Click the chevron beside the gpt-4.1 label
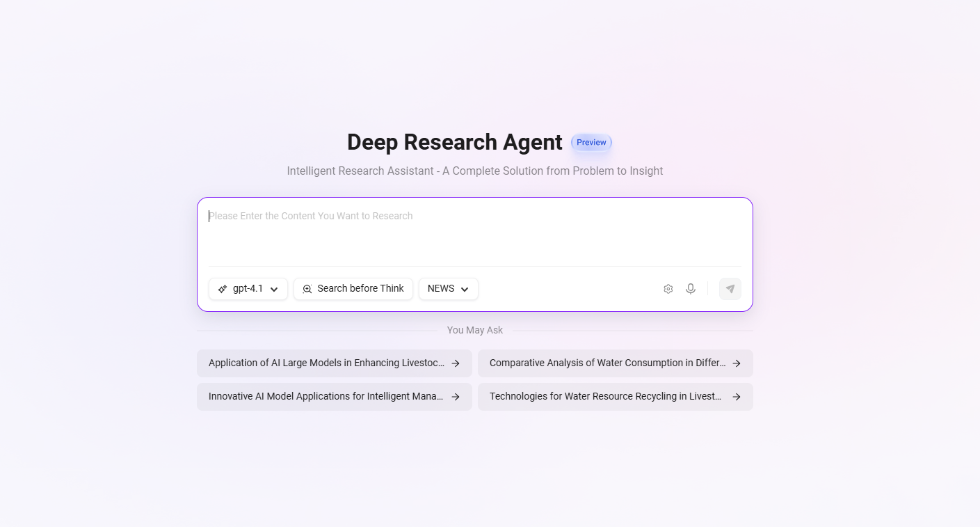 (274, 290)
